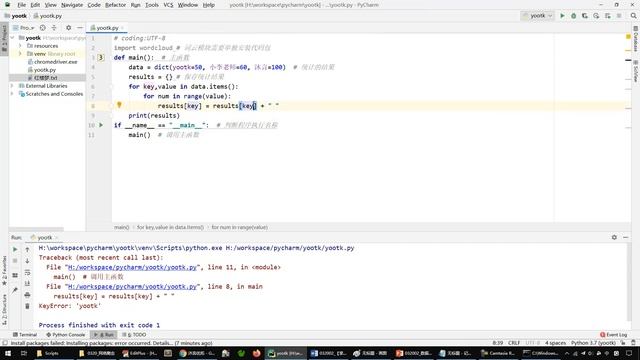Viewport: 640px width, 360px height.
Task: Click the scroll-to-end icon in Run console
Action: (x=27, y=283)
